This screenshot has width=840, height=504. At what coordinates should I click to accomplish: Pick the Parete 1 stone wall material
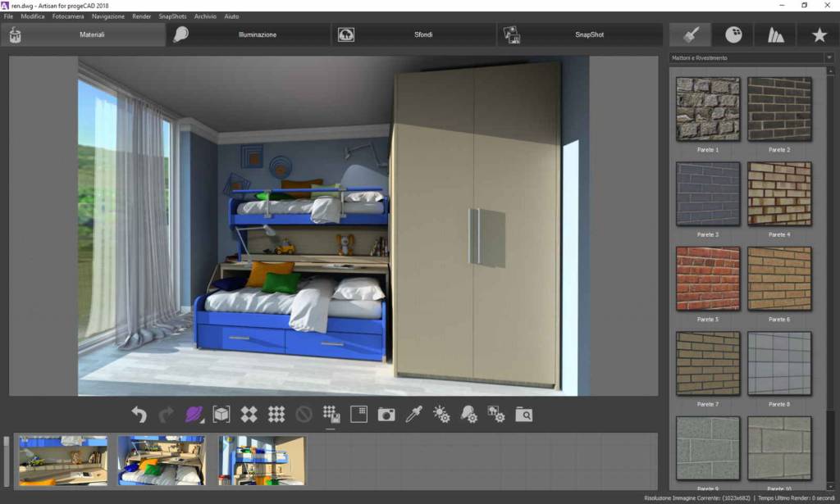click(708, 109)
